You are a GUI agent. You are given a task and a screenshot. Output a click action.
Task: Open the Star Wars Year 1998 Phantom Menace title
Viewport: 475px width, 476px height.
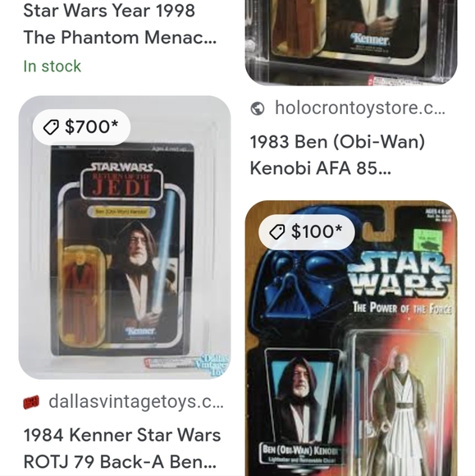coord(120,24)
